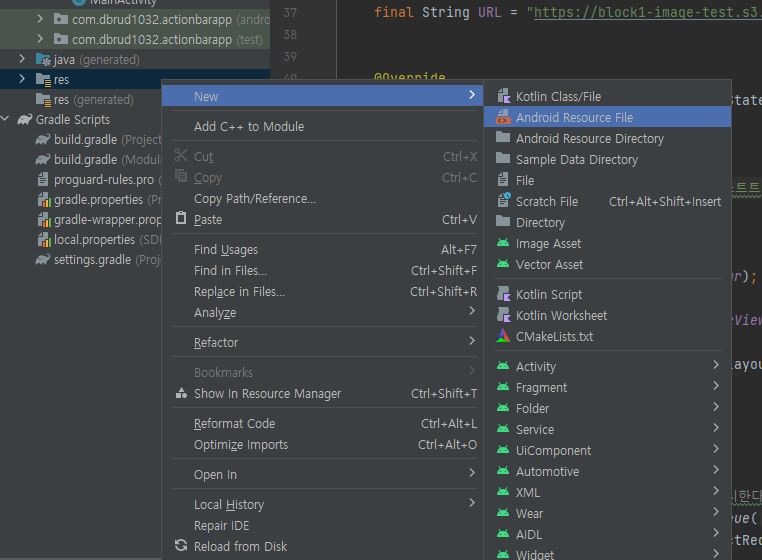Open the S3 URL link in code
Screen dimensions: 762x560
coord(647,12)
